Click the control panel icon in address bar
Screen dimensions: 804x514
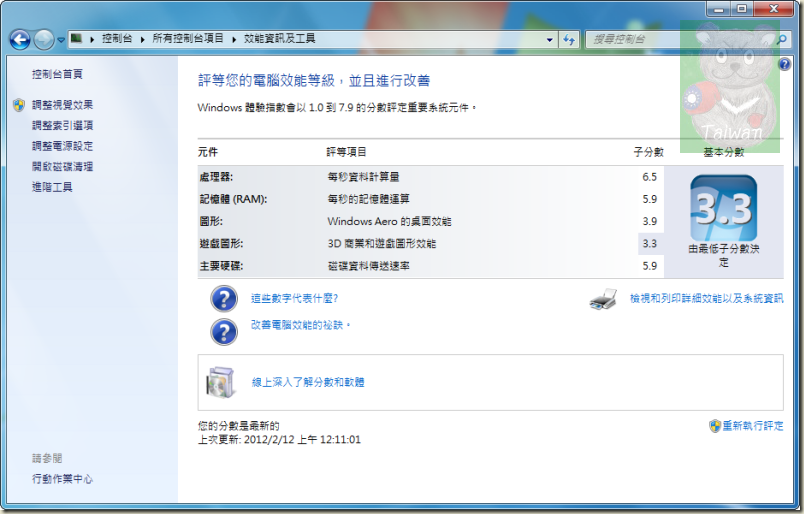click(x=76, y=38)
